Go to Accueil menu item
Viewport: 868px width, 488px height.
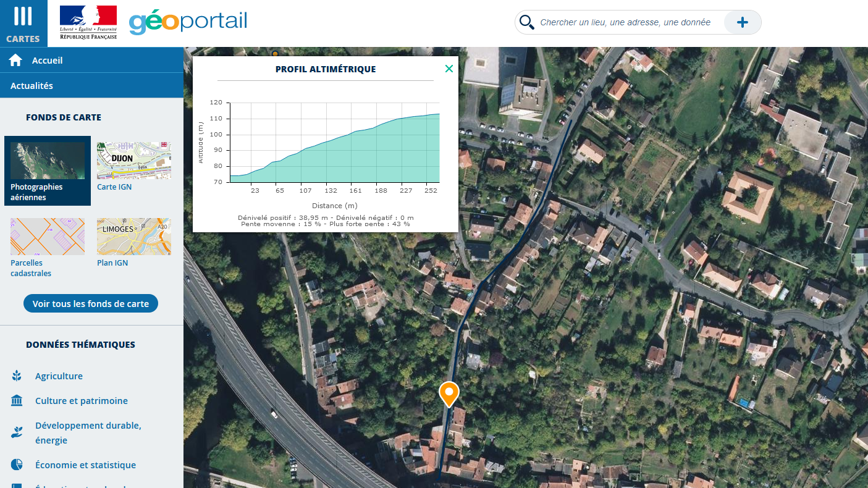pyautogui.click(x=48, y=61)
